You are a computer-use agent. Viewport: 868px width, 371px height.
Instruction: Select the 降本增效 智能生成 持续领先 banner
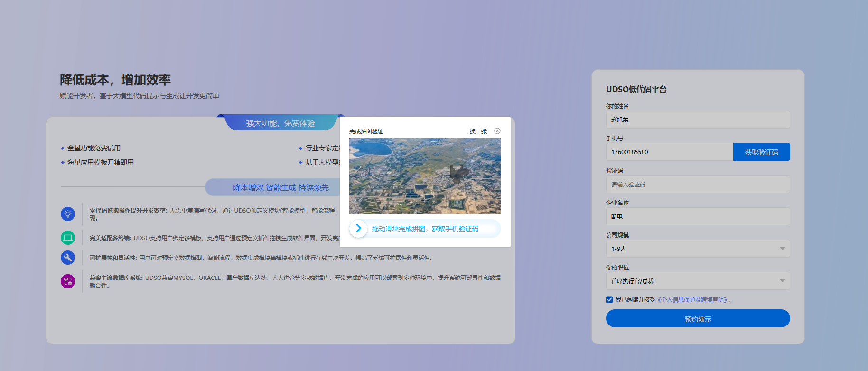pyautogui.click(x=280, y=187)
